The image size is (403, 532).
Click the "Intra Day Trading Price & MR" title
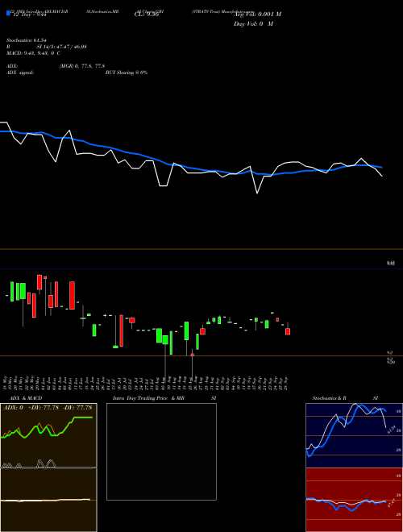point(148,398)
